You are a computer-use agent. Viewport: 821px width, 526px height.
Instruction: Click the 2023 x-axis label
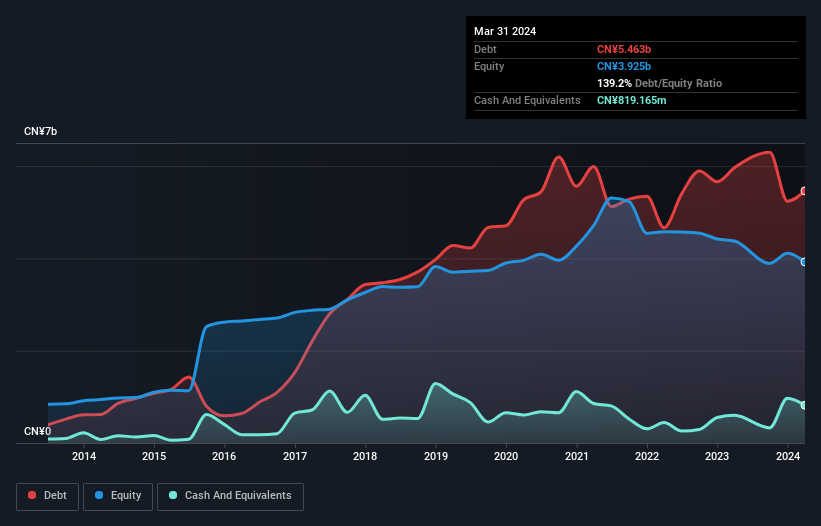coord(717,456)
